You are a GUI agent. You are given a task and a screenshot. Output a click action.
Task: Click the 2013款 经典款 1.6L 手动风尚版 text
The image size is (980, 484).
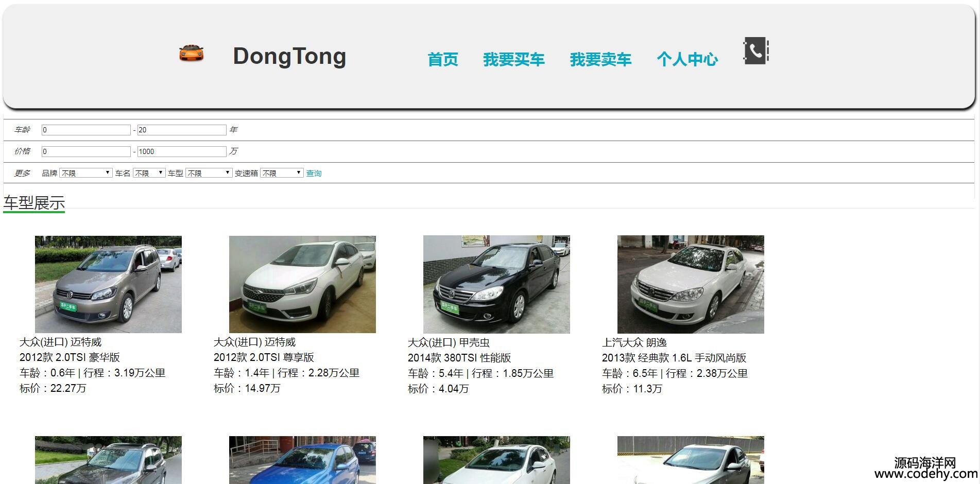click(674, 358)
